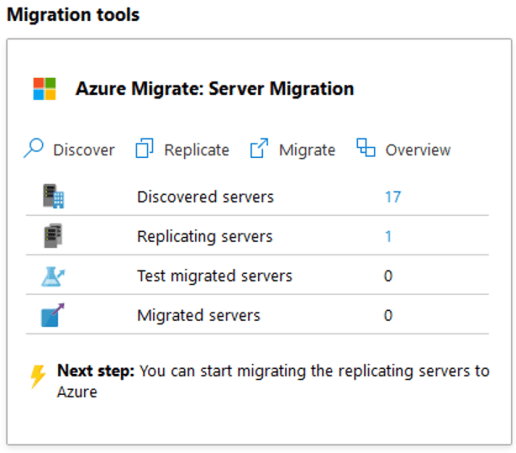Click the Azure Migrate: Server Migration title
This screenshot has width=516, height=453.
click(215, 89)
